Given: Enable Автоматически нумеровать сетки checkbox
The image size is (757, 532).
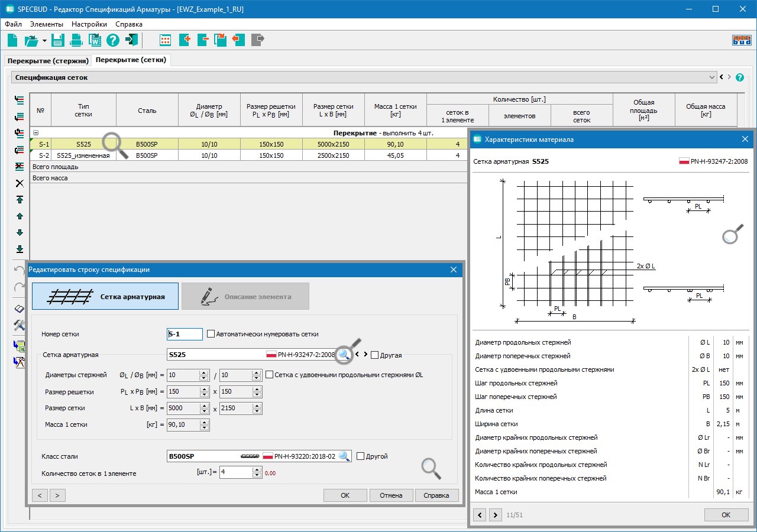Looking at the screenshot, I should 211,334.
